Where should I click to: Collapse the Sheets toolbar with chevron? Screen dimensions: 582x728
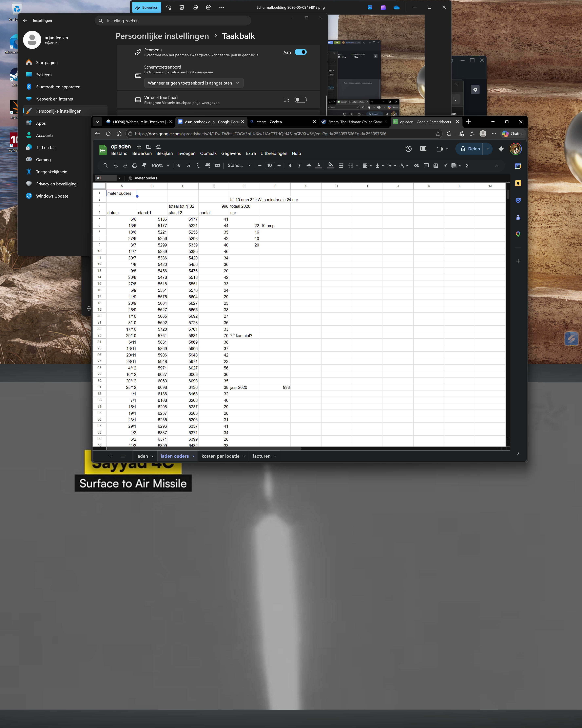(x=496, y=165)
